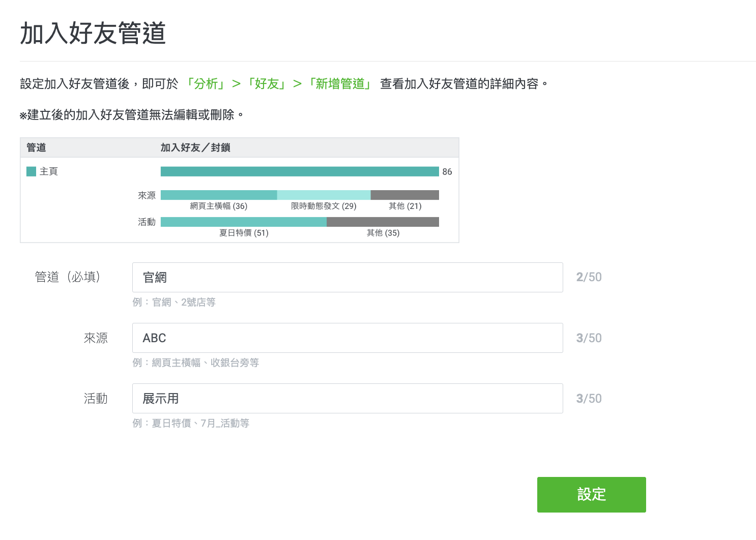Click the 加入好友管道 page heading
The image size is (756, 540).
[x=93, y=34]
